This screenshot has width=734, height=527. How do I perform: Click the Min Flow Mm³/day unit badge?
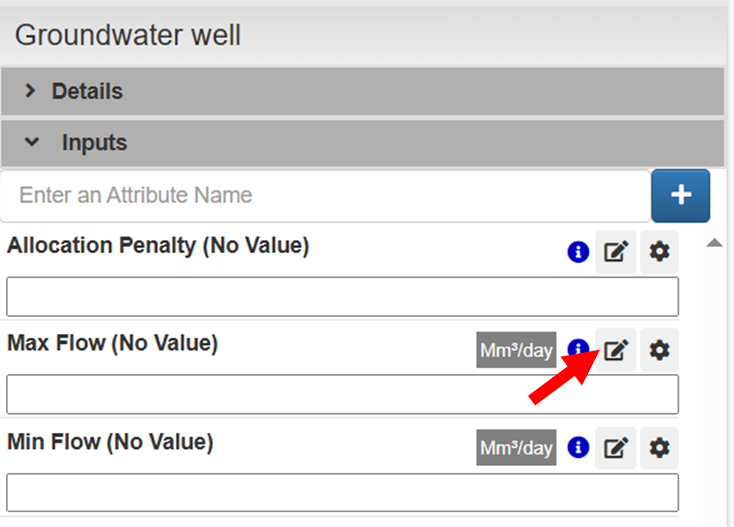pos(516,448)
